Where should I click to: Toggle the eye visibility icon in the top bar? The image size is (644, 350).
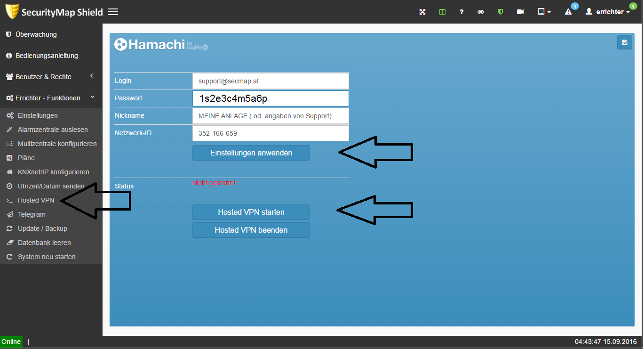click(481, 12)
